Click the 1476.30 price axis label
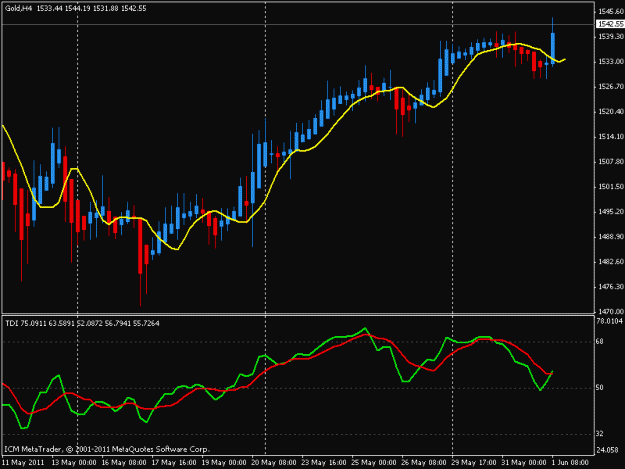625x469 pixels. [x=611, y=287]
